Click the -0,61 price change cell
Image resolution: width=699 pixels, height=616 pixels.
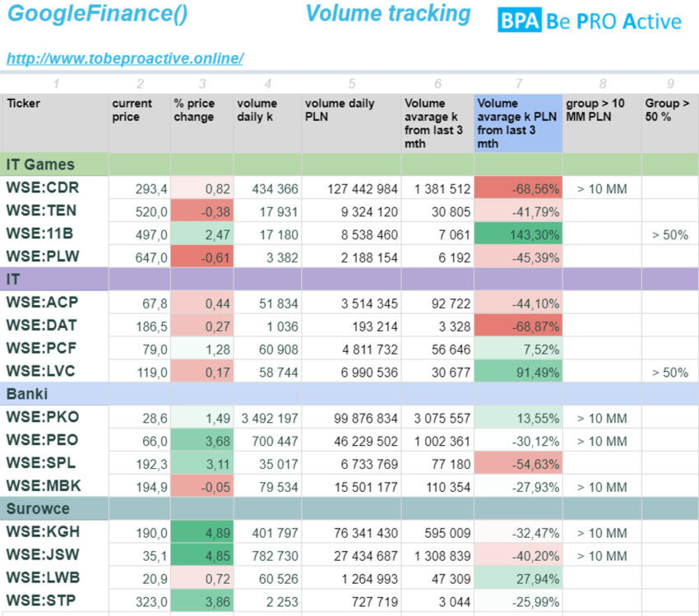202,257
